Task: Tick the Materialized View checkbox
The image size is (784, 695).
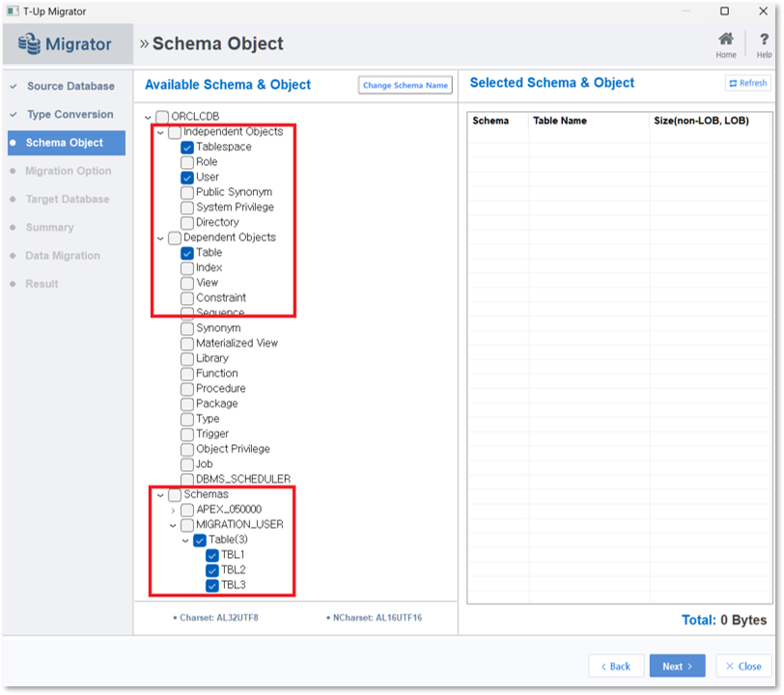Action: click(187, 344)
